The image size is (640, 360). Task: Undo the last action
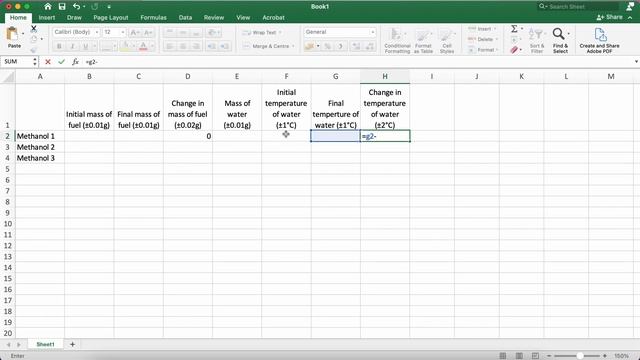[x=76, y=7]
